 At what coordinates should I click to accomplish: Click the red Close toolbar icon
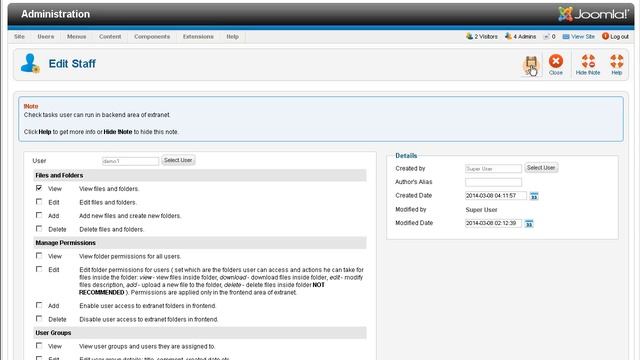(556, 64)
